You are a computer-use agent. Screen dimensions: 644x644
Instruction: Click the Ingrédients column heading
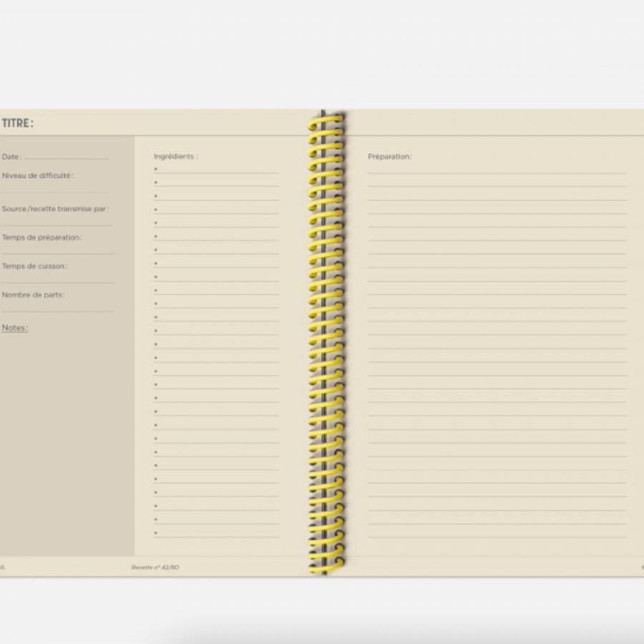[x=175, y=157]
